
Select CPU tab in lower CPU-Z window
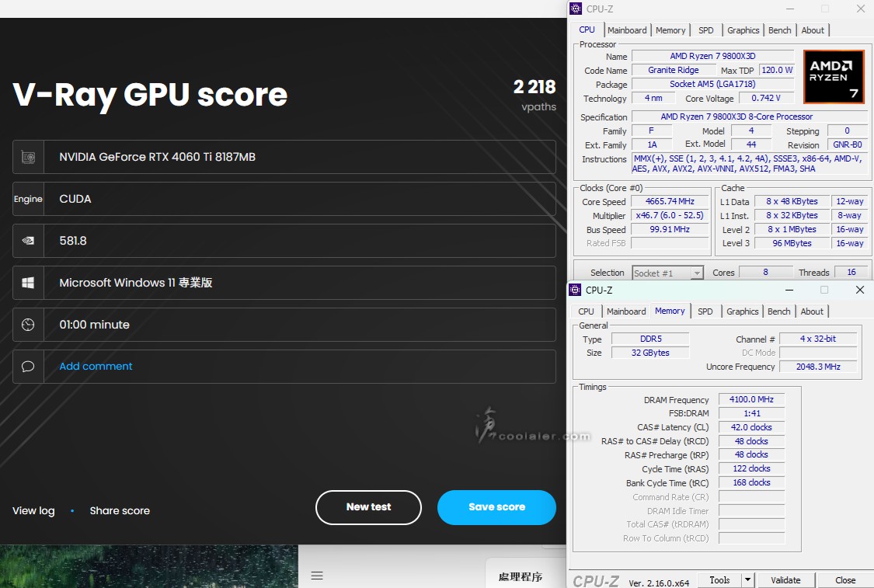click(x=586, y=311)
